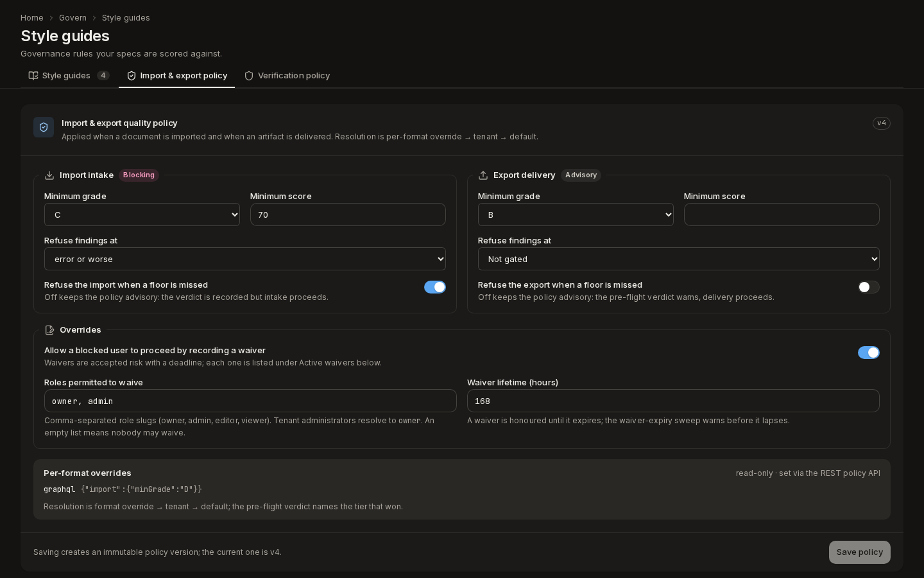The width and height of the screenshot is (924, 578).
Task: Open Import intake Minimum grade dropdown
Action: point(142,215)
